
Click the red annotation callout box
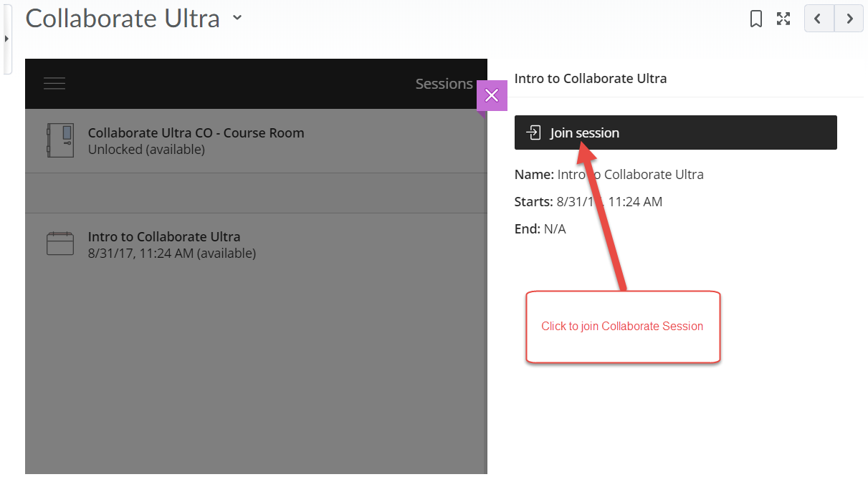tap(622, 327)
